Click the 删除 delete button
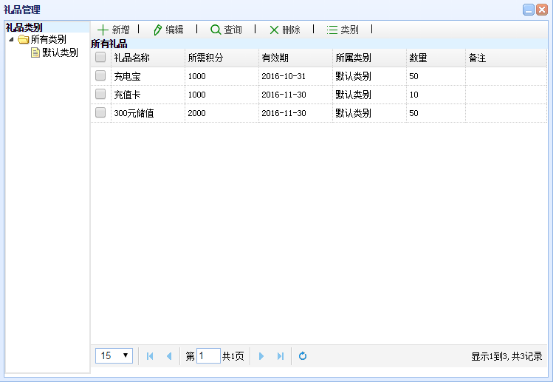The height and width of the screenshot is (382, 554). (x=285, y=30)
